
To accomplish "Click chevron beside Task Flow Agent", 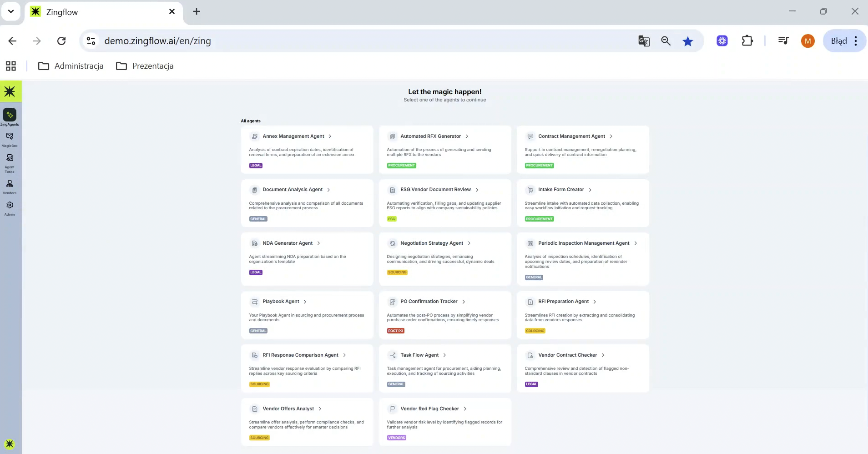I will pos(445,355).
